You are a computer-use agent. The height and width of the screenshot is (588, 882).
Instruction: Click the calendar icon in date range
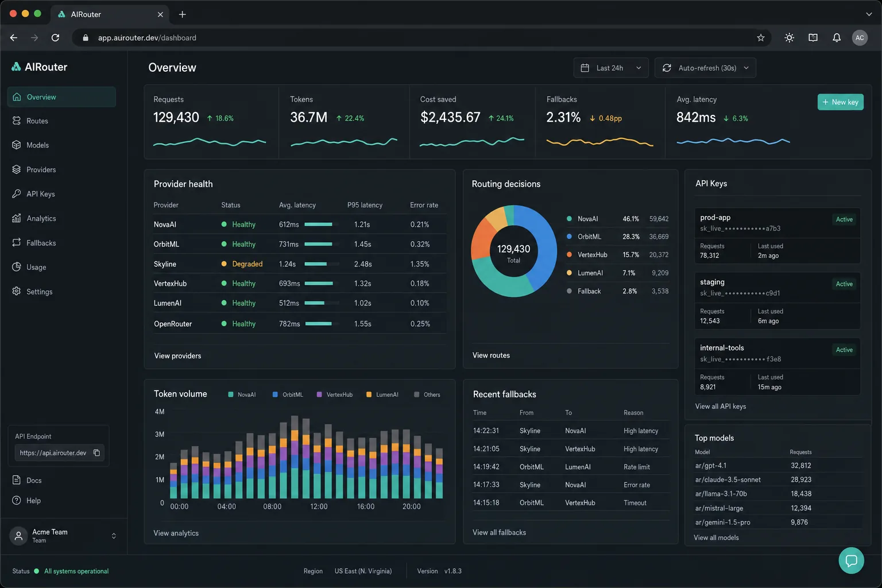pos(585,68)
